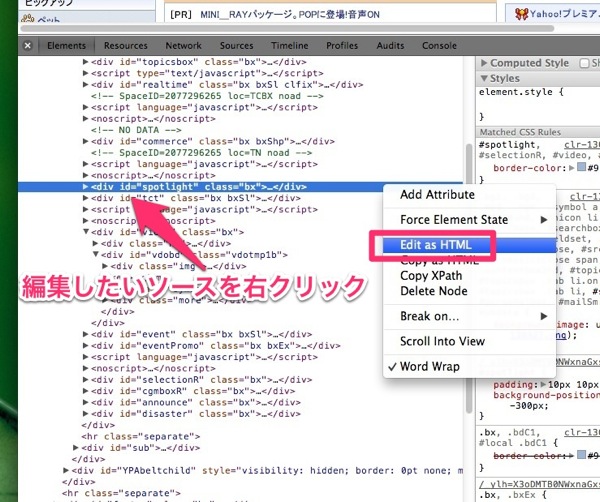Click the Yahoo! premium ribbon icon
This screenshot has width=600, height=502.
tap(522, 14)
